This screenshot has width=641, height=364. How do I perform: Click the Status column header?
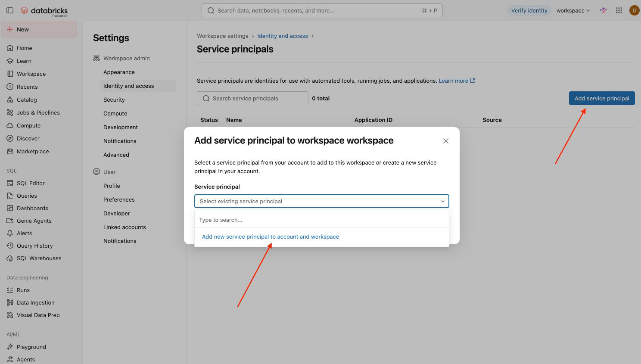[x=209, y=120]
